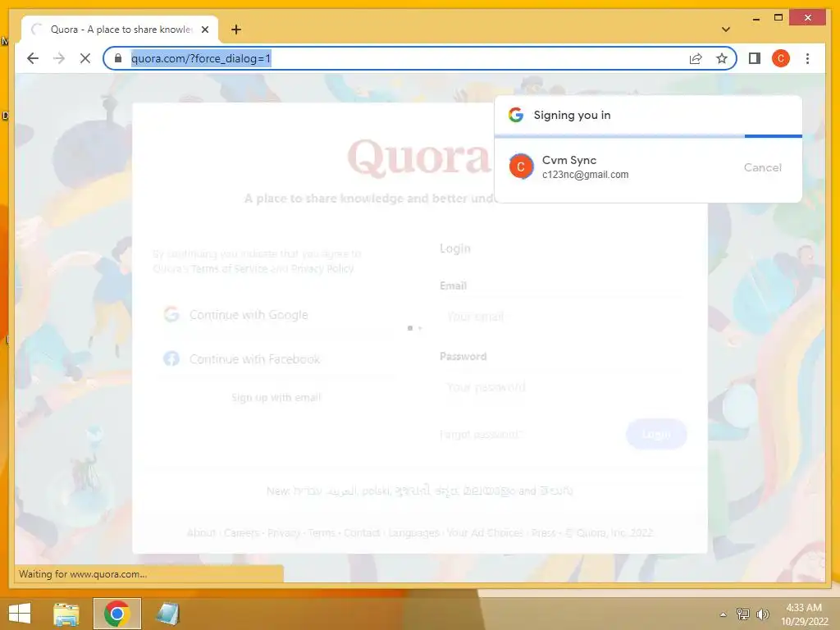Viewport: 840px width, 630px height.
Task: Open a new tab with plus button
Action: 236,30
